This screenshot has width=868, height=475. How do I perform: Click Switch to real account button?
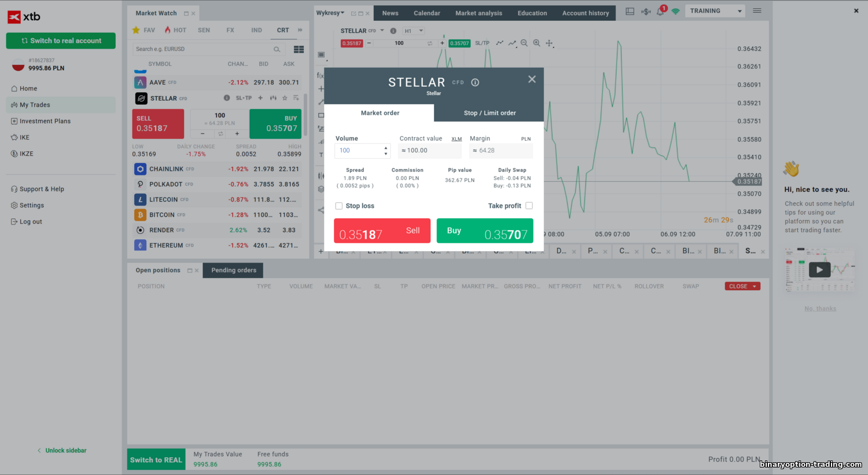tap(61, 41)
